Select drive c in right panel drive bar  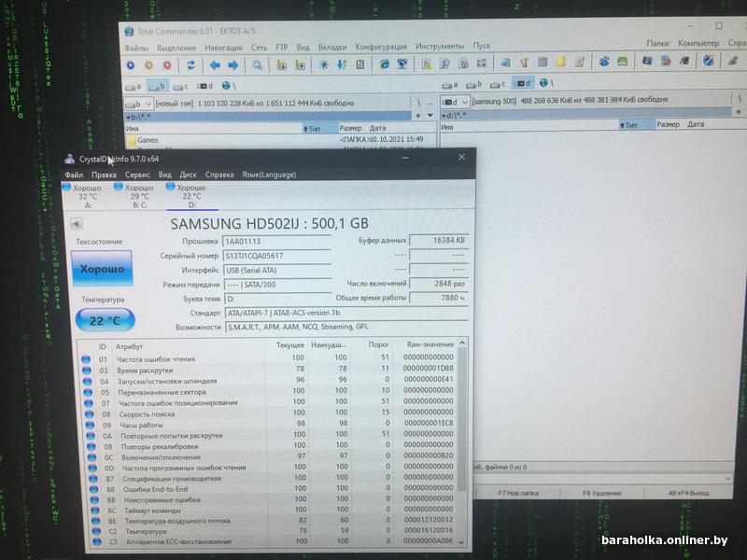(498, 84)
